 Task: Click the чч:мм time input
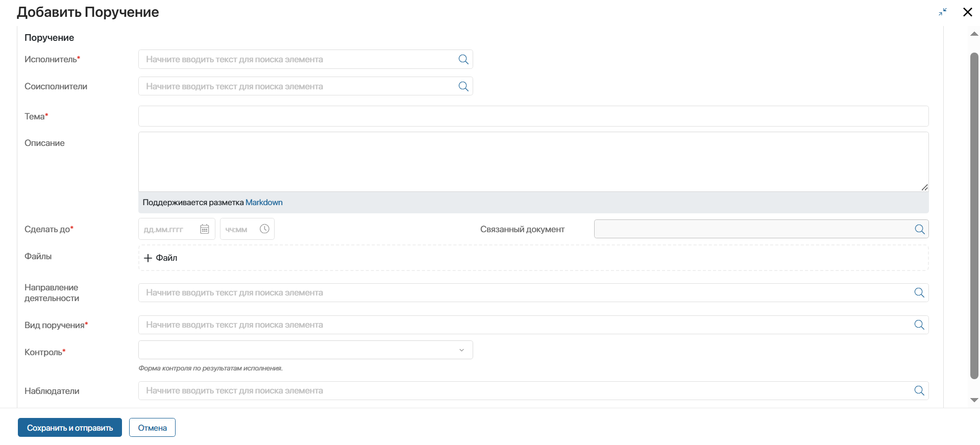click(240, 229)
